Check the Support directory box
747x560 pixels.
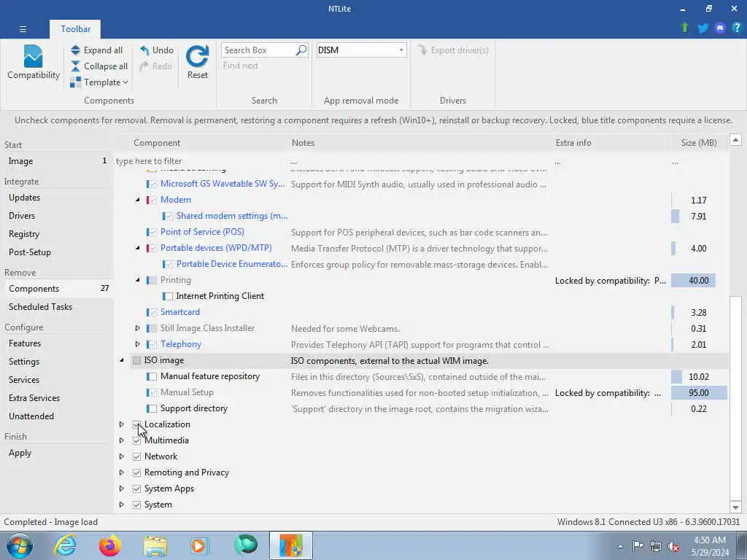(152, 408)
